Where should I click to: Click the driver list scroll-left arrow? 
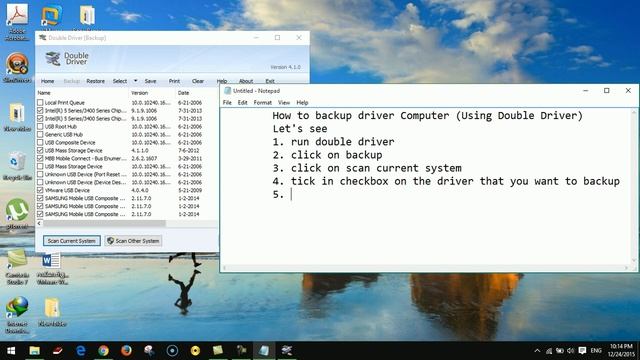click(39, 223)
